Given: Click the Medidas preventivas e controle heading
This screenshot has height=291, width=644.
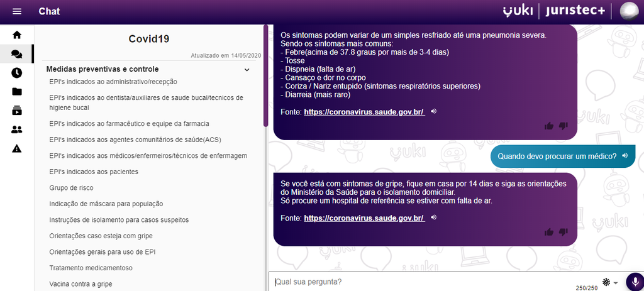Looking at the screenshot, I should click(103, 69).
